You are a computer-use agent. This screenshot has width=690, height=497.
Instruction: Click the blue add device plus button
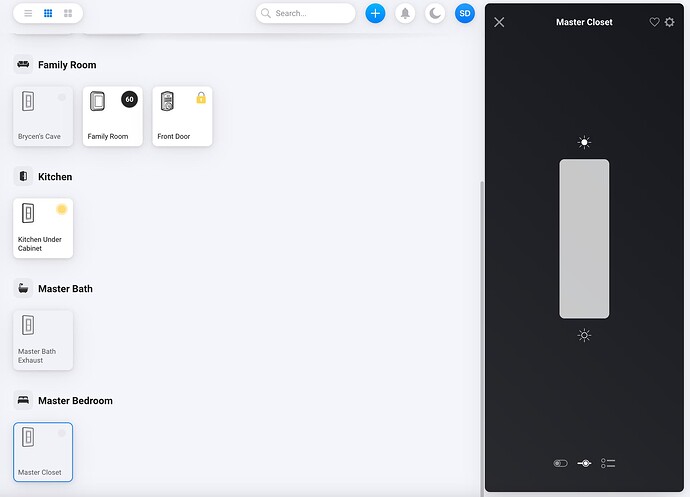(375, 13)
